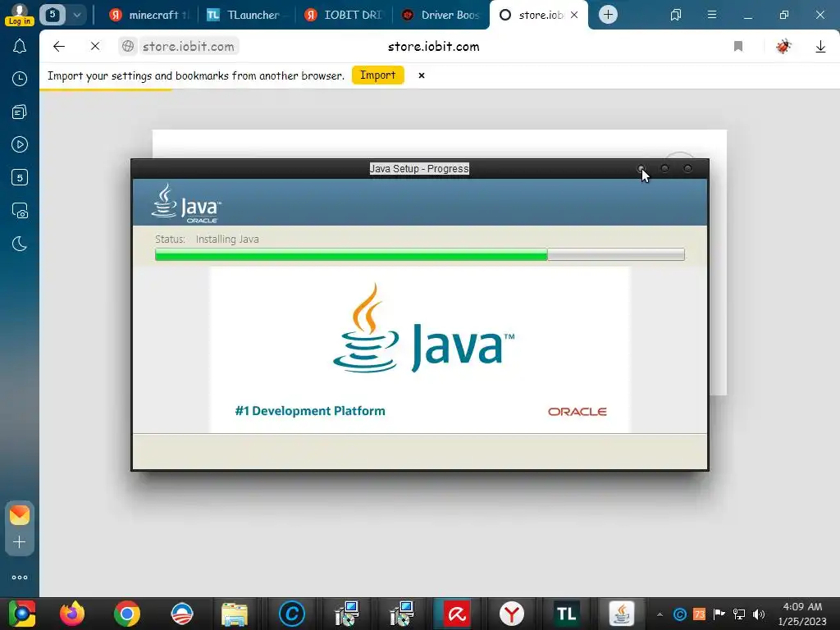Open the ladybug extension icon
The width and height of the screenshot is (840, 630).
pyautogui.click(x=783, y=47)
